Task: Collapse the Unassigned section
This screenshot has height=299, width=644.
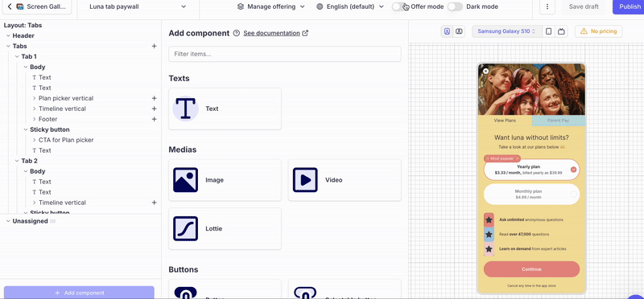Action: click(x=8, y=221)
